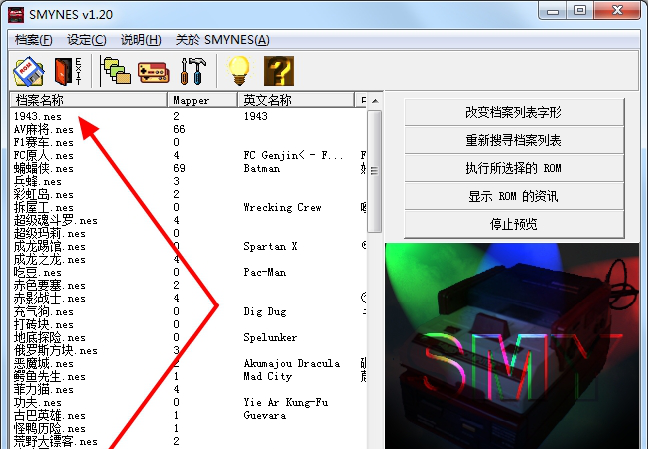Select 地底探险.nes in the file list
This screenshot has height=466, width=648.
pyautogui.click(x=50, y=338)
